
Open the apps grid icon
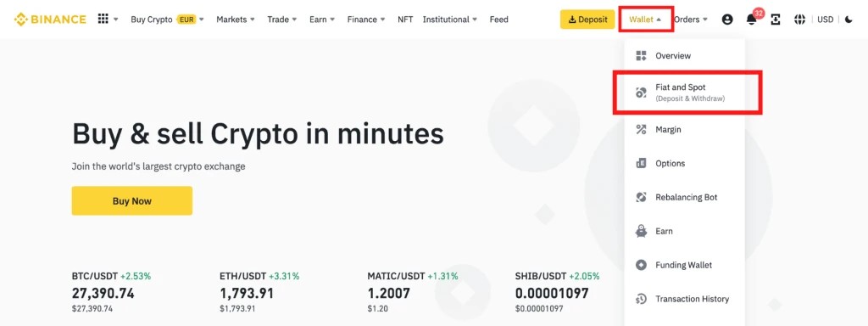click(103, 19)
